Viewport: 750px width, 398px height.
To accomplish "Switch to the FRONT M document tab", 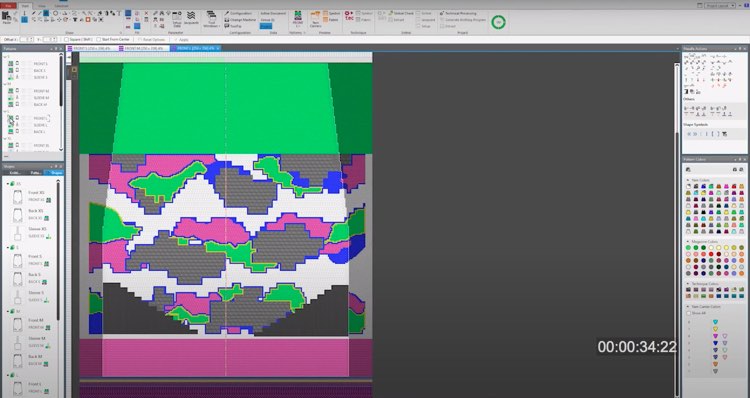I will (143, 48).
